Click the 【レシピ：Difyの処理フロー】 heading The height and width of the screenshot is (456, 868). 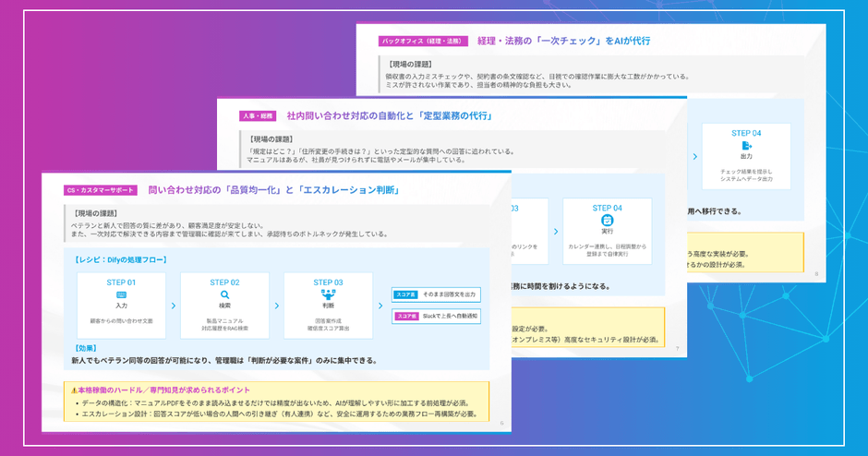120,259
